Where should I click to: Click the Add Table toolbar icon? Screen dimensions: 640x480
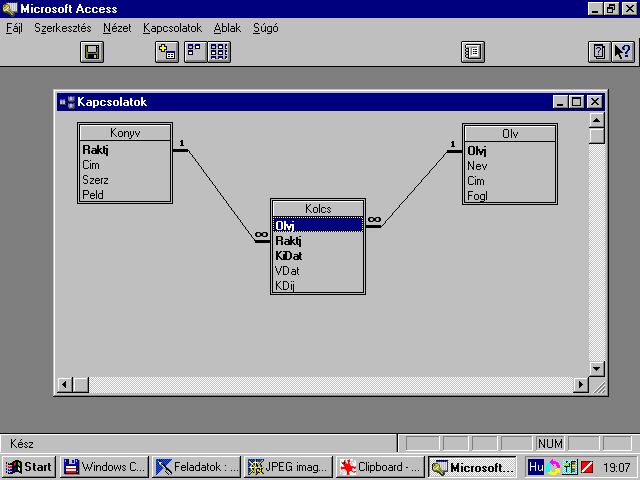(x=168, y=52)
